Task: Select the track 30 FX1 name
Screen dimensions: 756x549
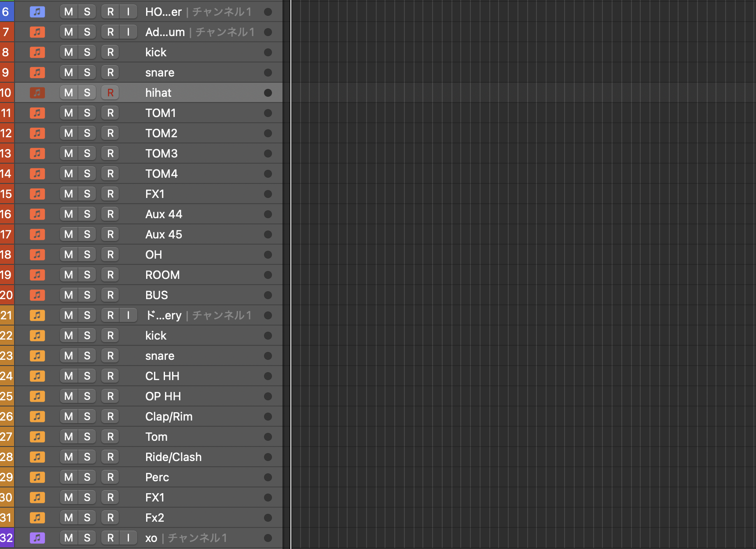Action: tap(155, 498)
